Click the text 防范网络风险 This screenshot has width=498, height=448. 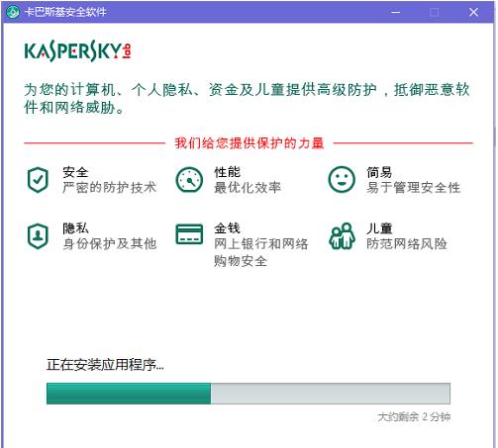coord(407,243)
